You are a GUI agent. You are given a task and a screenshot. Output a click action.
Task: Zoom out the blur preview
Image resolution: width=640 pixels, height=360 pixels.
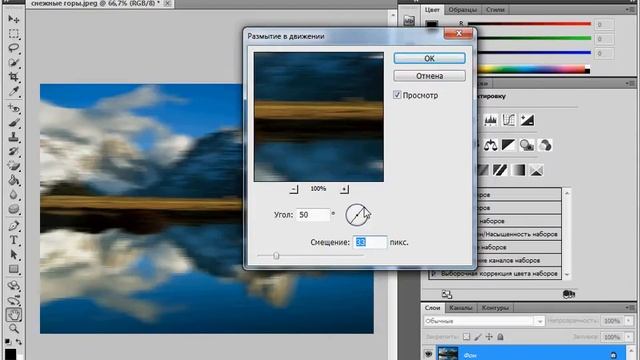click(x=294, y=189)
